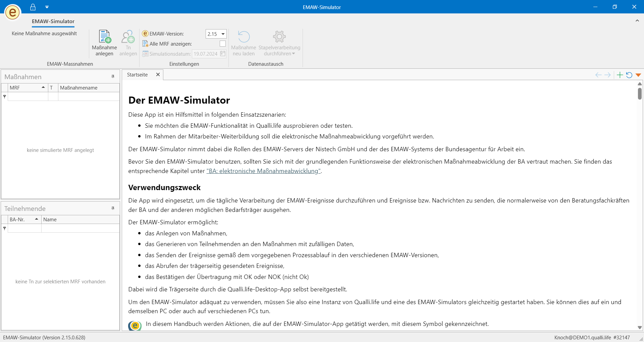Click scrollbar down arrow
The image size is (644, 342).
640,328
